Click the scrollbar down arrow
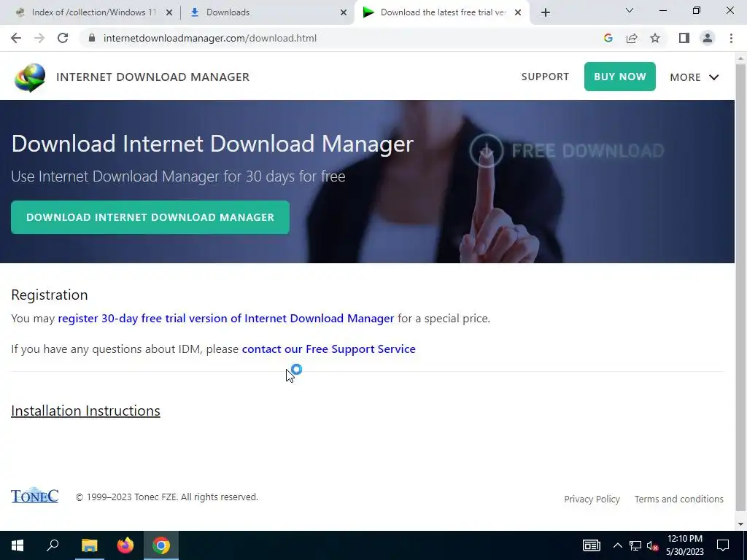This screenshot has width=747, height=560. point(741,524)
